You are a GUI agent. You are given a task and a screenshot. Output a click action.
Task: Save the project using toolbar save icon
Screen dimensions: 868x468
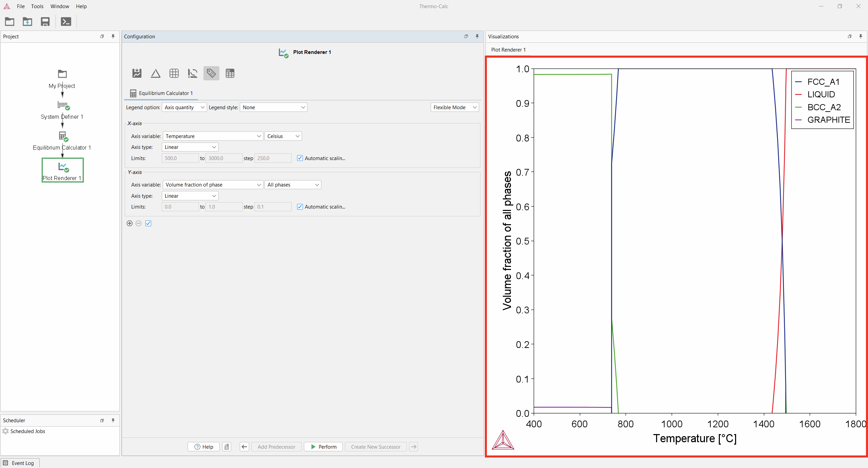45,21
